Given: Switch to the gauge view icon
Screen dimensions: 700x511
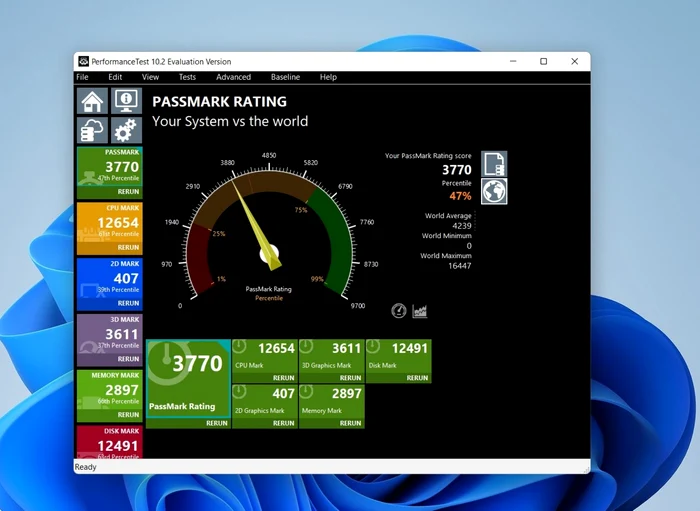Looking at the screenshot, I should 399,311.
